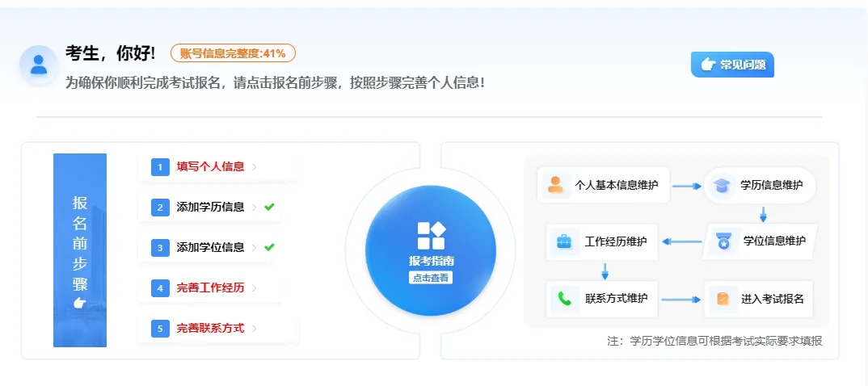This screenshot has width=868, height=386.
Task: Open step 4 完善工作经历
Action: pyautogui.click(x=218, y=288)
